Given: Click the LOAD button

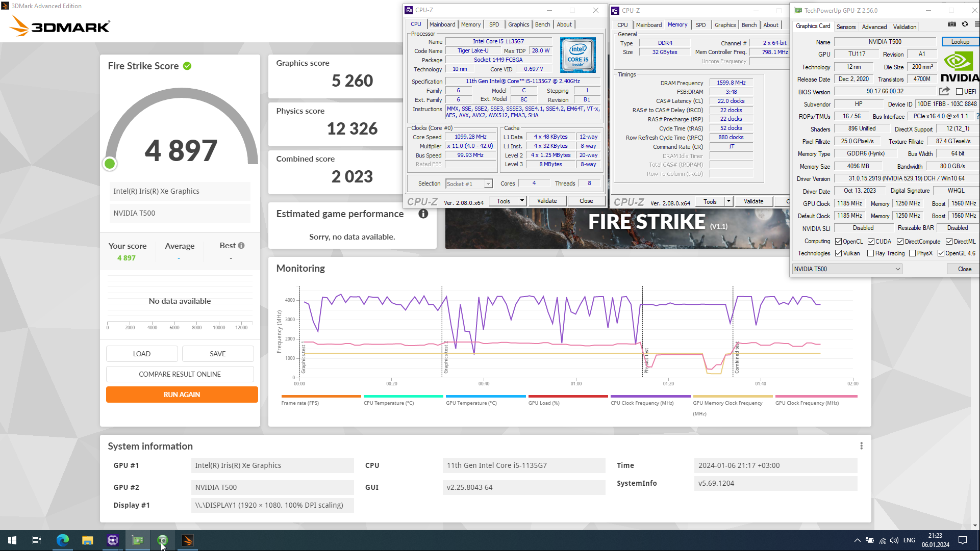Looking at the screenshot, I should click(142, 354).
